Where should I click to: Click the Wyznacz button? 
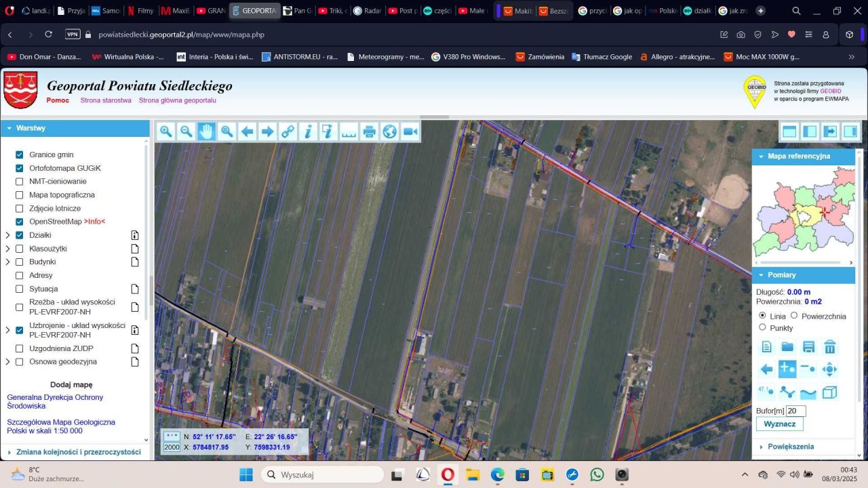point(779,424)
